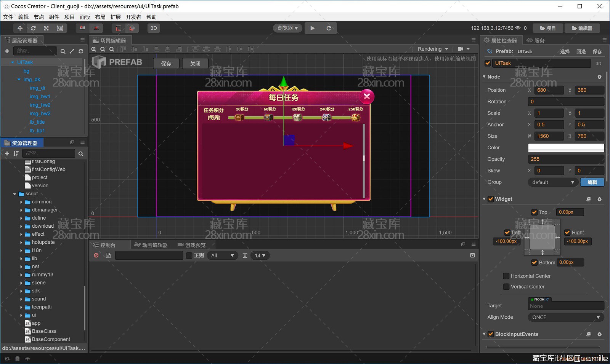The image size is (610, 364).
Task: Uncheck Widget Left alignment
Action: tap(507, 232)
